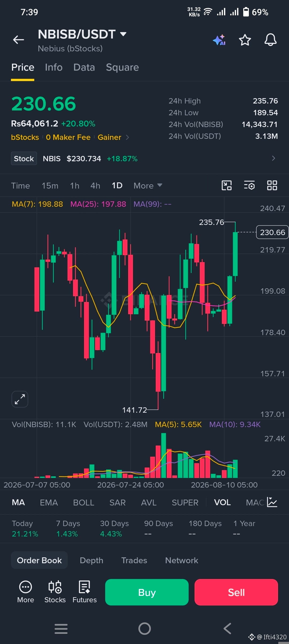
Task: Tap the 0 Maker Fee tag
Action: pyautogui.click(x=68, y=137)
